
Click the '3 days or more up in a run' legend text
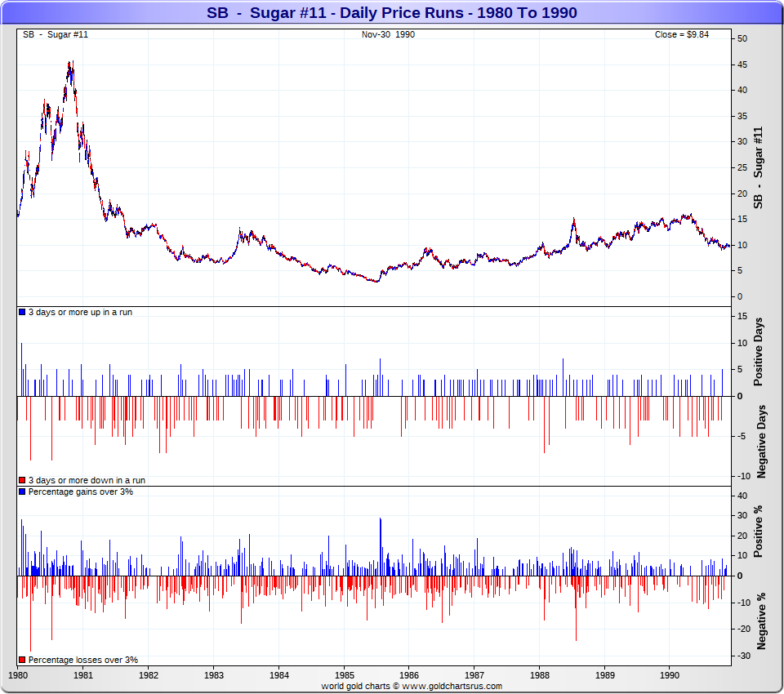(80, 313)
